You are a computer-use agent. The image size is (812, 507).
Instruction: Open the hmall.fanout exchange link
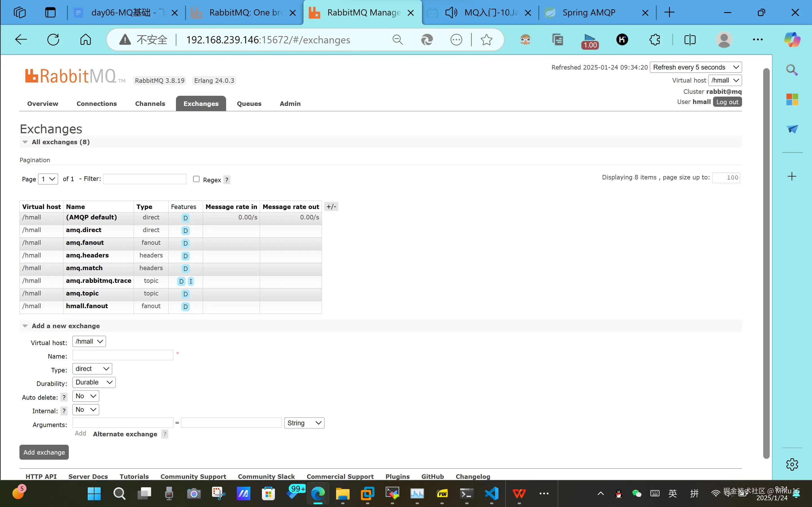(87, 306)
